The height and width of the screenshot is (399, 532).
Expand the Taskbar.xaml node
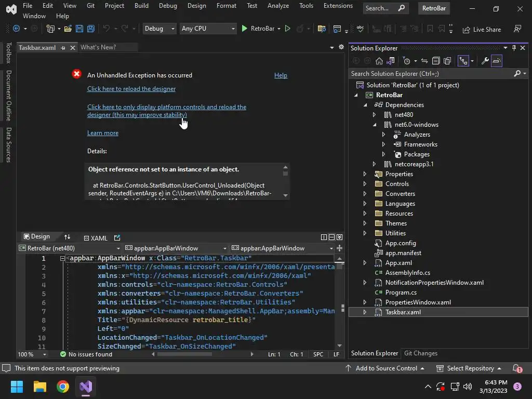coord(365,312)
